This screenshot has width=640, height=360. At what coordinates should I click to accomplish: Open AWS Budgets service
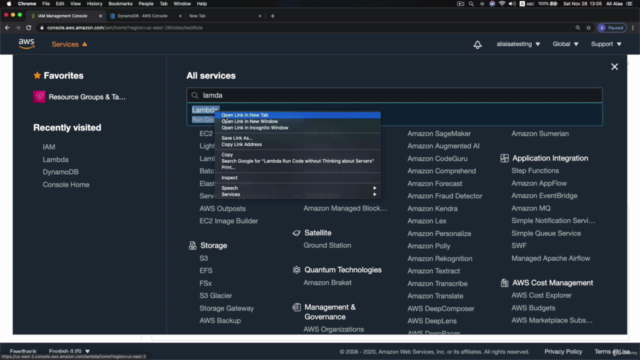click(533, 308)
